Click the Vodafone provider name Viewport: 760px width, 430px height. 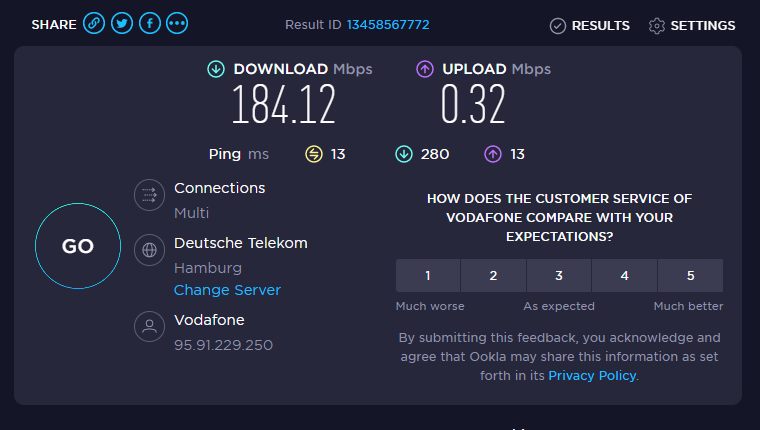coord(209,320)
